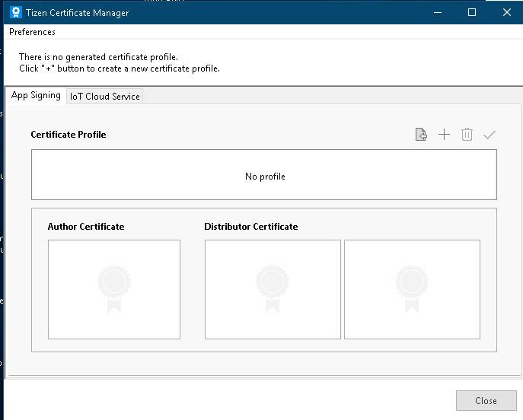Viewport: 523px width, 420px height.
Task: Click the Author Certificate heading label
Action: pos(86,226)
